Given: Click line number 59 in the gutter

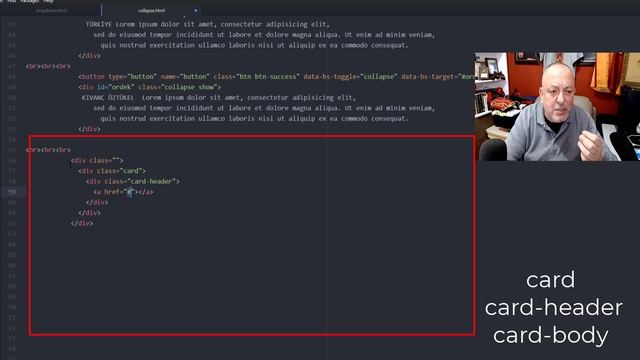Looking at the screenshot, I should 12,192.
